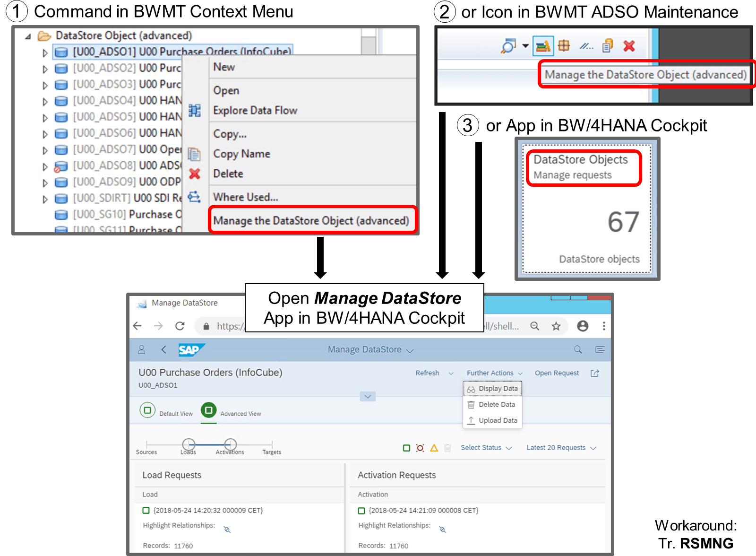Screen dimensions: 756x556
Task: Toggle the yellow warning status filter
Action: point(434,448)
